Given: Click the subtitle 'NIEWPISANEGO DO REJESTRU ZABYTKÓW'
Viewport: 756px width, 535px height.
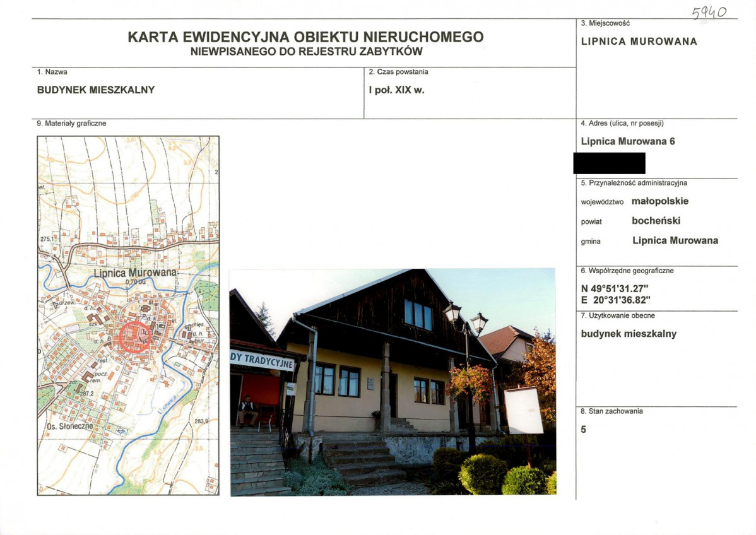Looking at the screenshot, I should point(306,52).
